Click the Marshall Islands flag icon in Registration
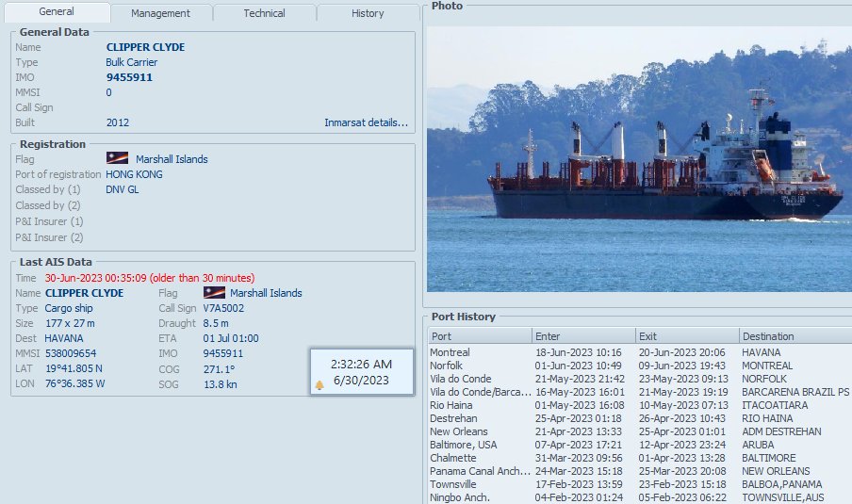Screen dimensions: 852x504 pos(118,158)
